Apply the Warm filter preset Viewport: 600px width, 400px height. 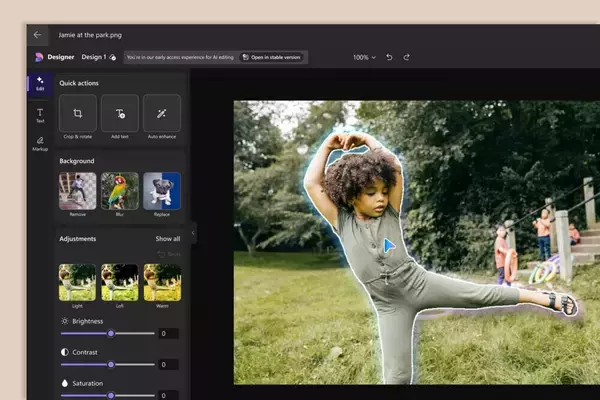162,281
